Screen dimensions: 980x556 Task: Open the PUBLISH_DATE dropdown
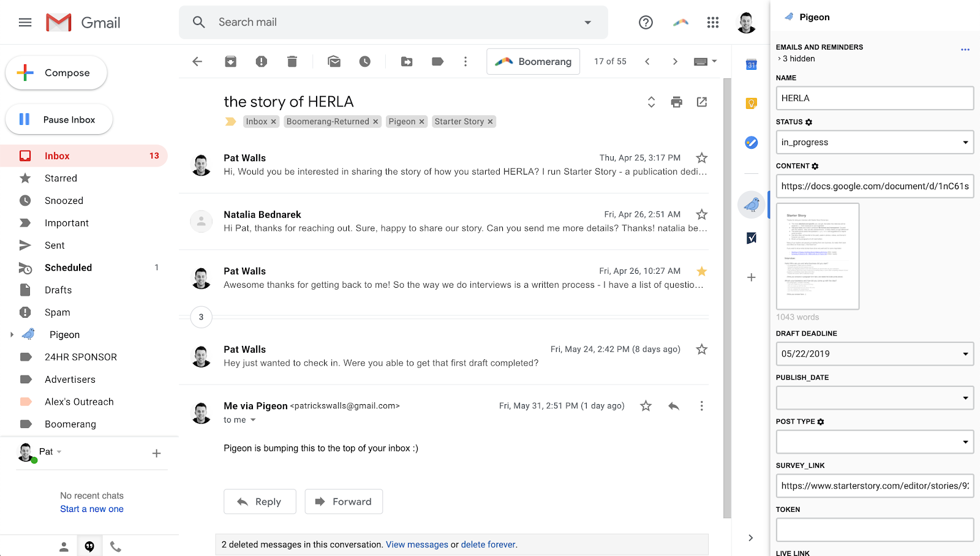[x=875, y=397]
